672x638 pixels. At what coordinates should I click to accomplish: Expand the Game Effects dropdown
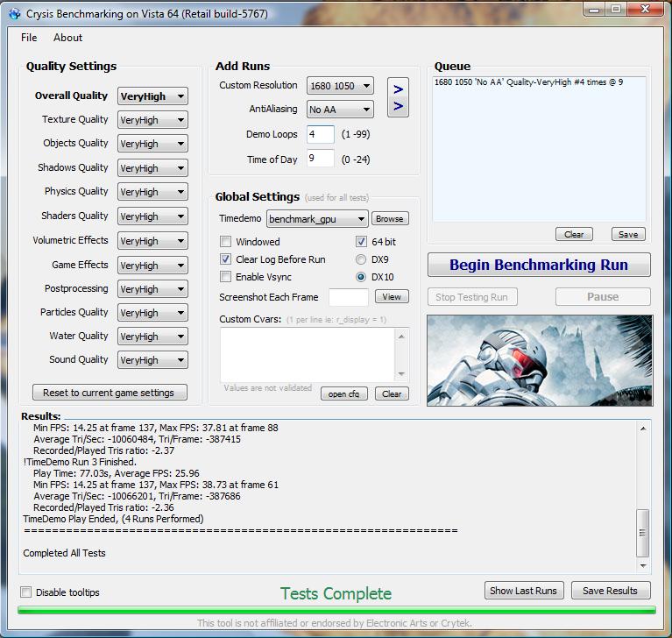tap(152, 266)
